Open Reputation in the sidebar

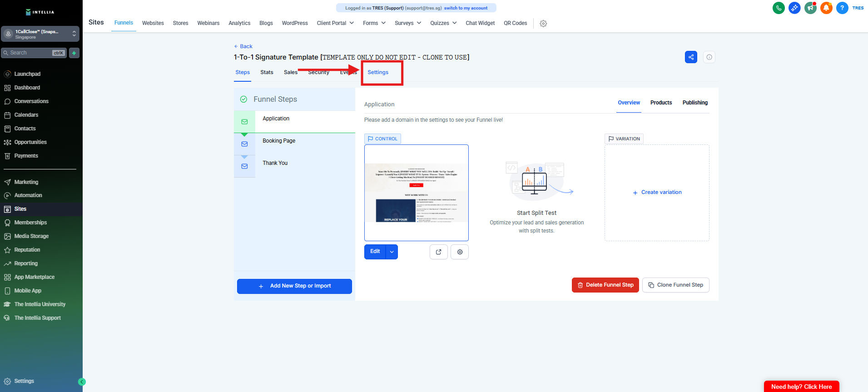(x=27, y=250)
